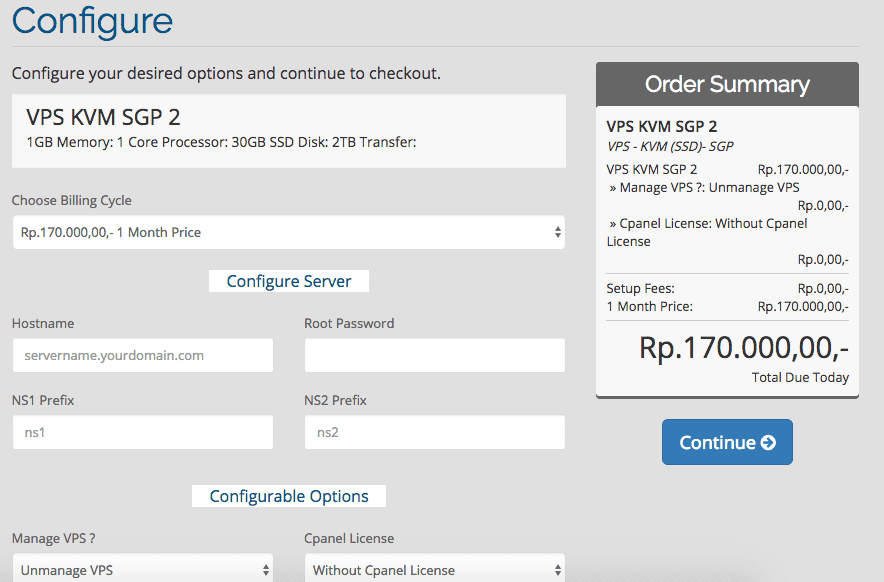Viewport: 884px width, 582px height.
Task: Focus the Root Password field
Action: click(434, 355)
